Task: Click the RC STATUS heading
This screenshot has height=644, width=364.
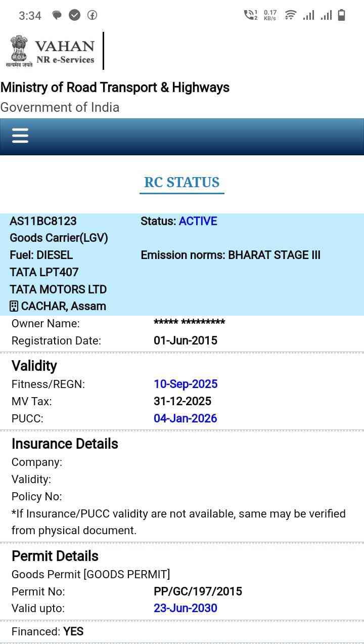Action: coord(181,182)
